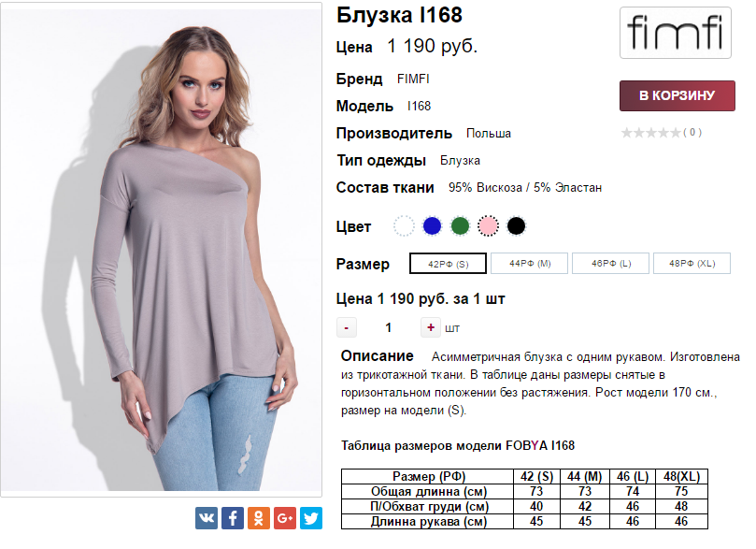Image resolution: width=756 pixels, height=549 pixels.
Task: Share on Facebook icon
Action: pyautogui.click(x=233, y=518)
